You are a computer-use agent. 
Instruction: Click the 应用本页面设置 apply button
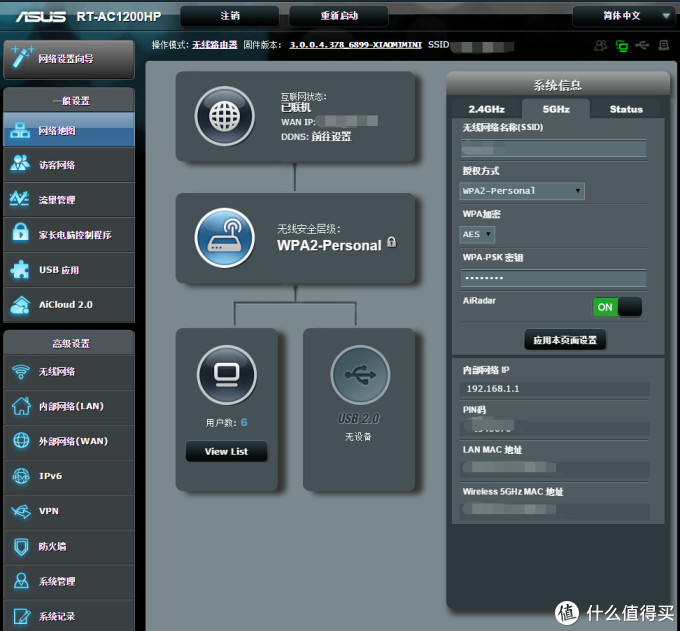pyautogui.click(x=565, y=340)
